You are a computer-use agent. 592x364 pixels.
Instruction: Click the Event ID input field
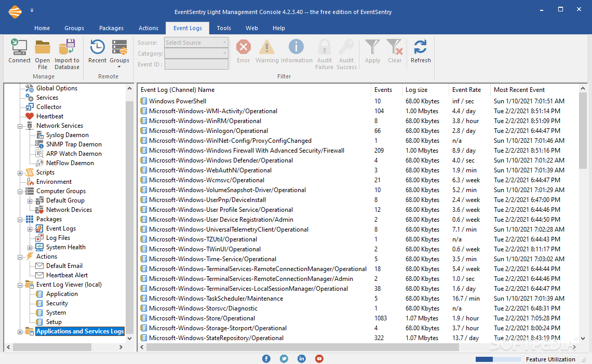196,64
